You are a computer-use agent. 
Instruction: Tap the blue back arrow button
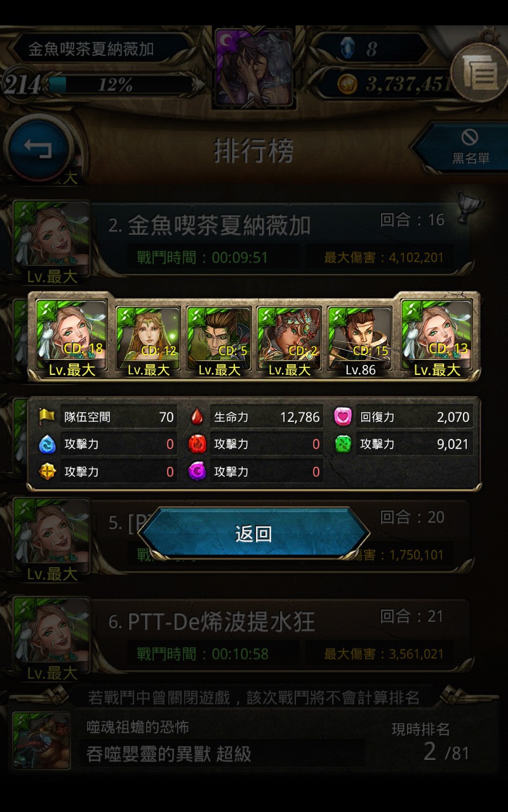39,148
